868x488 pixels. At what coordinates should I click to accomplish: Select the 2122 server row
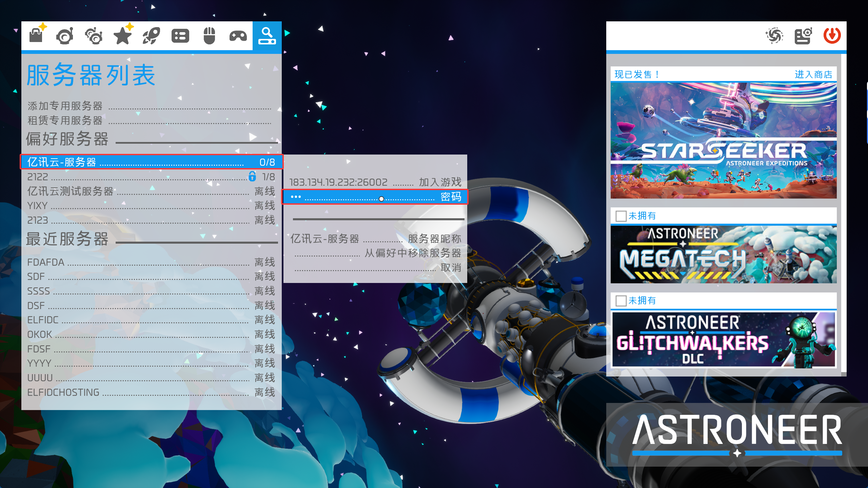151,177
